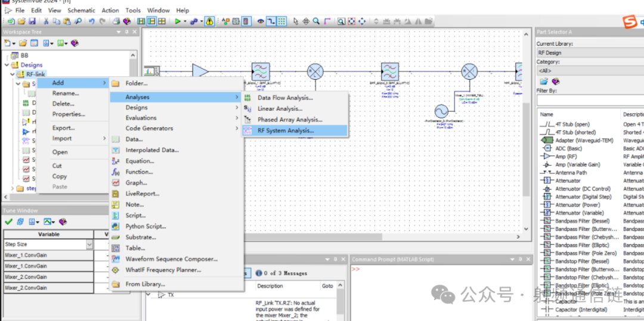Select the arrow pointer tool in toolbar
644x321 pixels.
pos(295,21)
